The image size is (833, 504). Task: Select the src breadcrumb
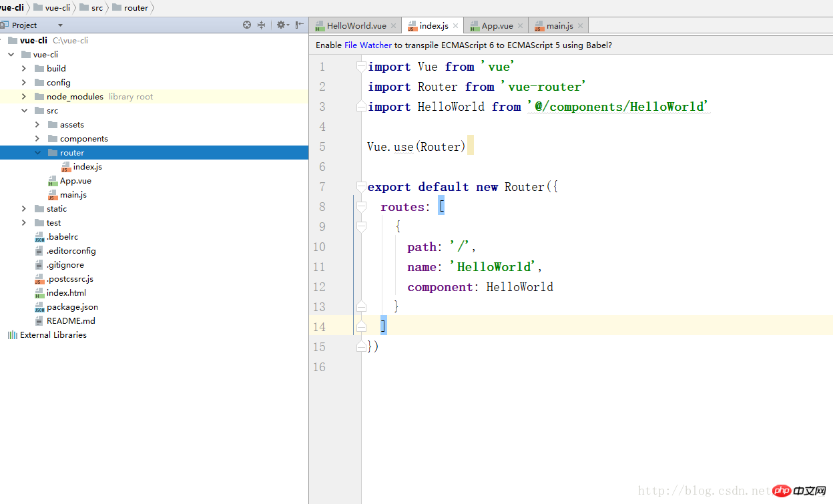91,8
